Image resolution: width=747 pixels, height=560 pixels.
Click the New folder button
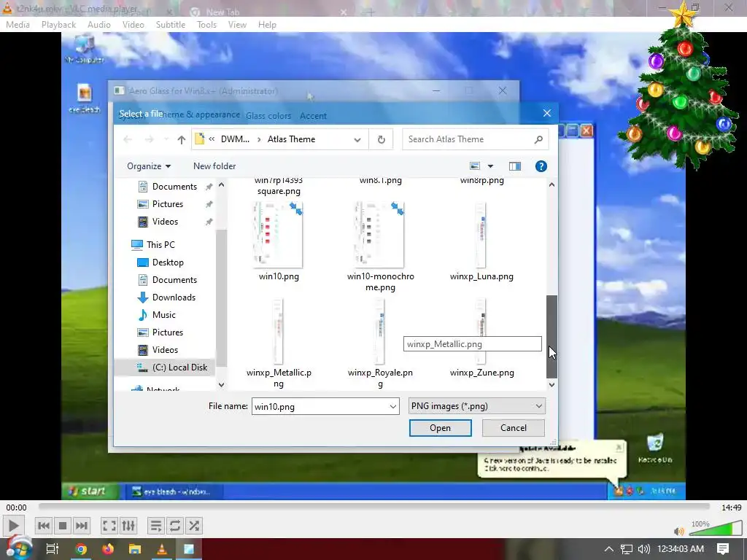[214, 166]
